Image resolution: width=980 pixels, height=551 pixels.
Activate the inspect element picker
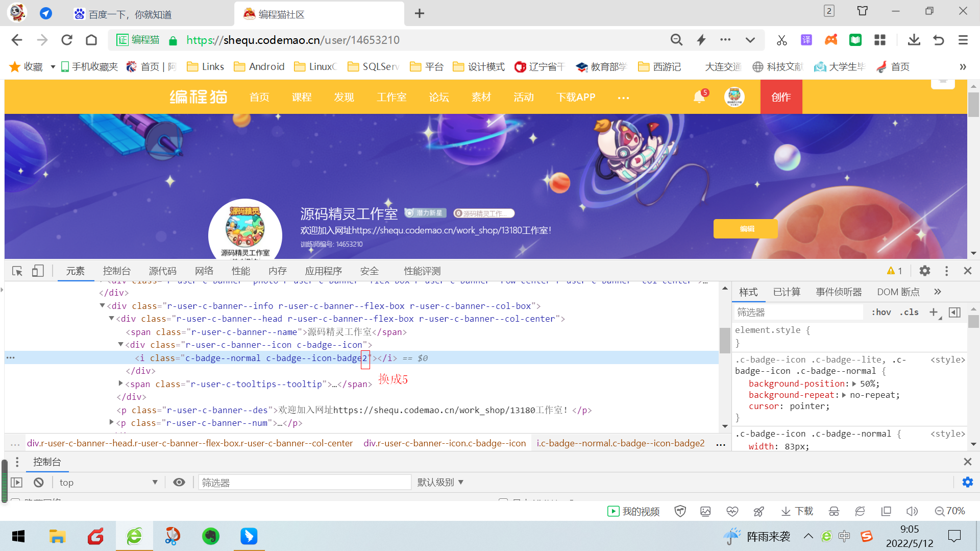click(x=17, y=271)
